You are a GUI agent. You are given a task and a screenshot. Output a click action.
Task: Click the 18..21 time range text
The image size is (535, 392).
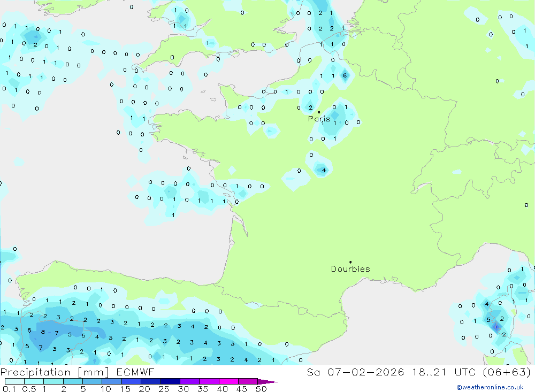coord(429,372)
